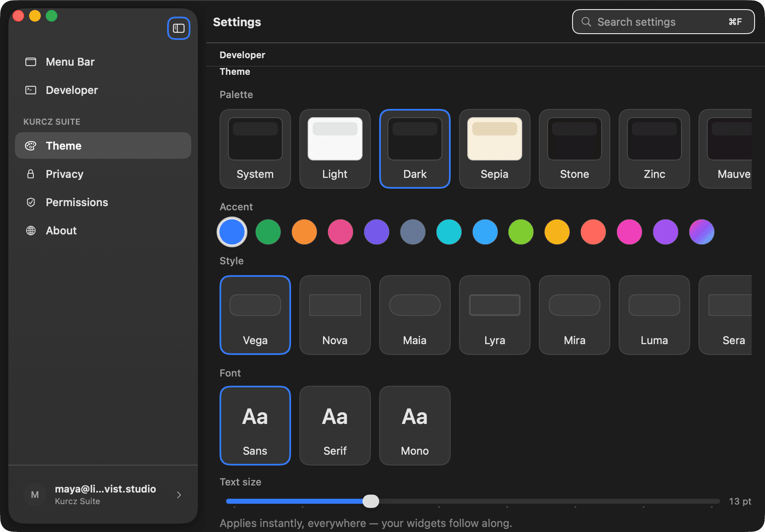Click the About globe icon

tap(31, 231)
